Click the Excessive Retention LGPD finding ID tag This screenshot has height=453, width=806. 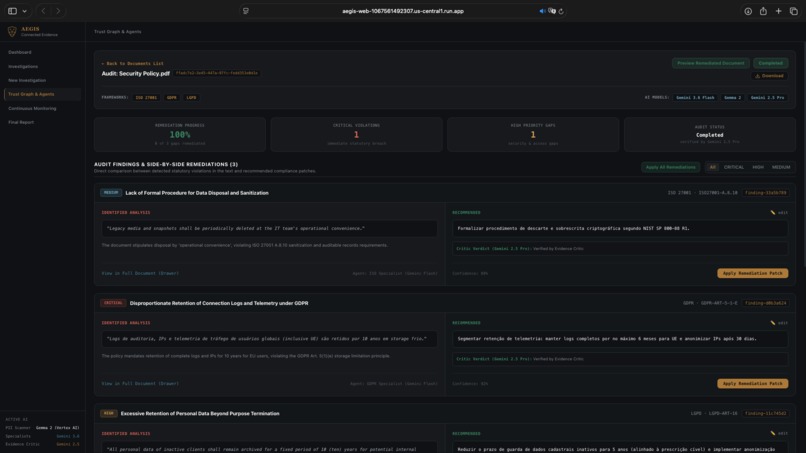pos(765,413)
